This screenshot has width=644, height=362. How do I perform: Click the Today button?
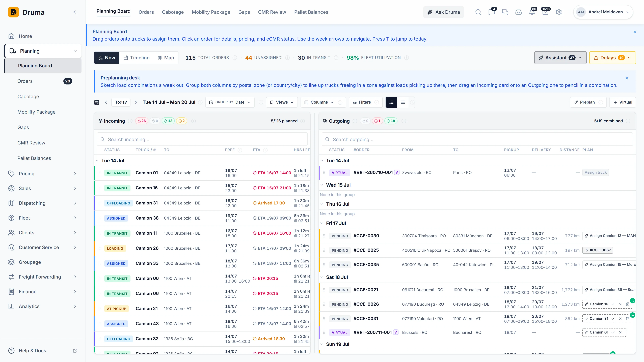[121, 102]
